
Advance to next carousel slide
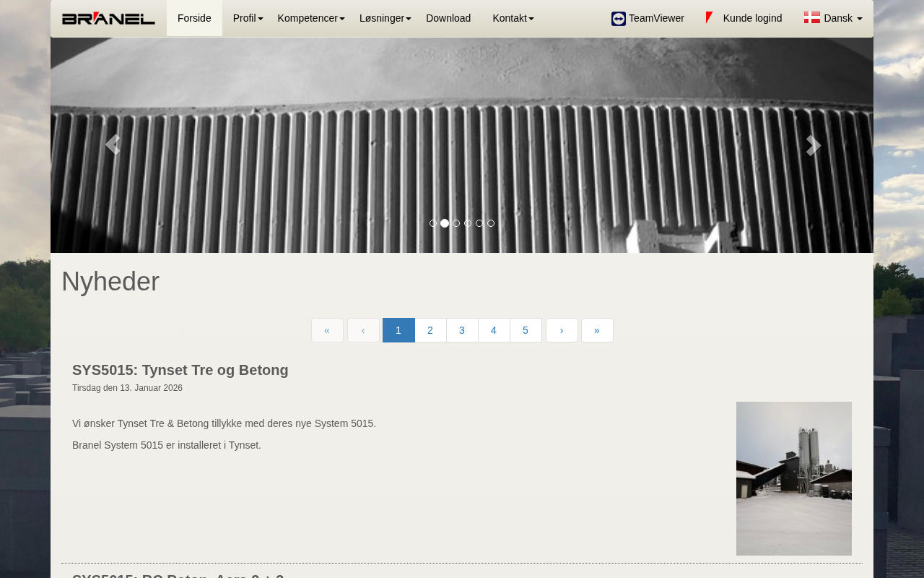[x=812, y=145]
